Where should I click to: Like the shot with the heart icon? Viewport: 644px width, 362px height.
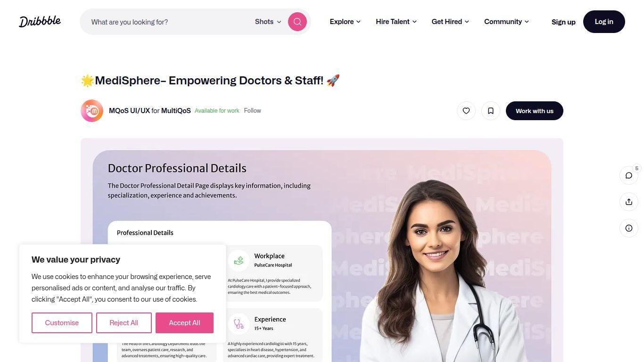tap(466, 111)
